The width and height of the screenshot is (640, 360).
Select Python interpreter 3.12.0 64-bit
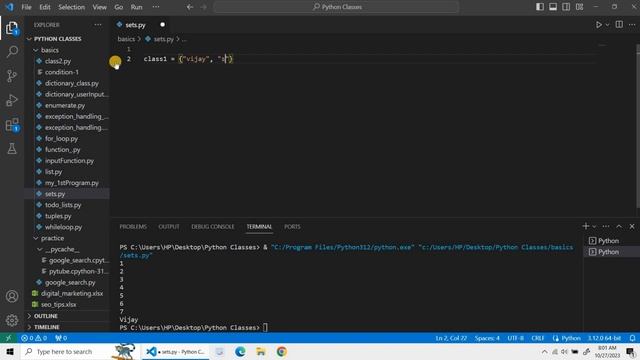(604, 338)
